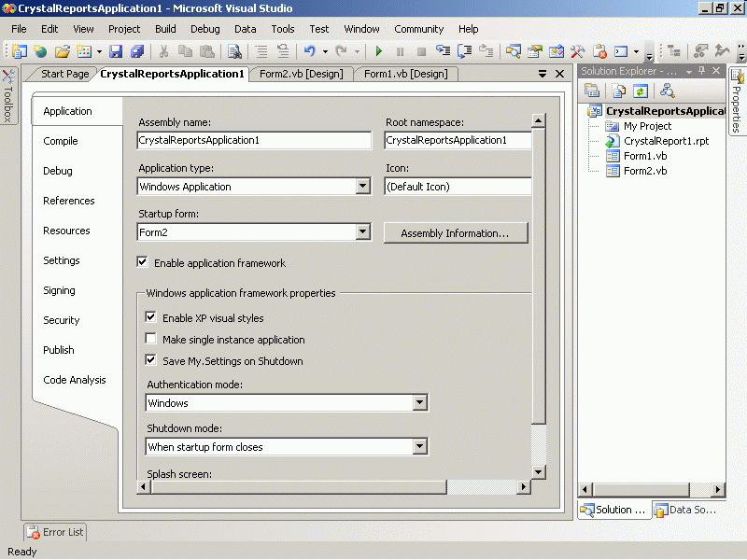Open the Properties Window toolbar icon
The image size is (747, 560).
point(535,51)
